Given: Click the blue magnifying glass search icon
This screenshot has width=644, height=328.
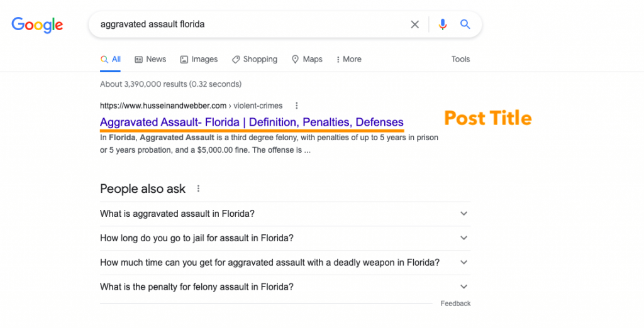Looking at the screenshot, I should pyautogui.click(x=465, y=25).
